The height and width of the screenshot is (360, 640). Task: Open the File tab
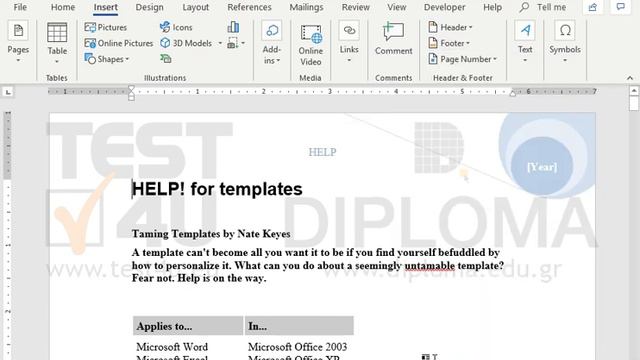pyautogui.click(x=20, y=7)
